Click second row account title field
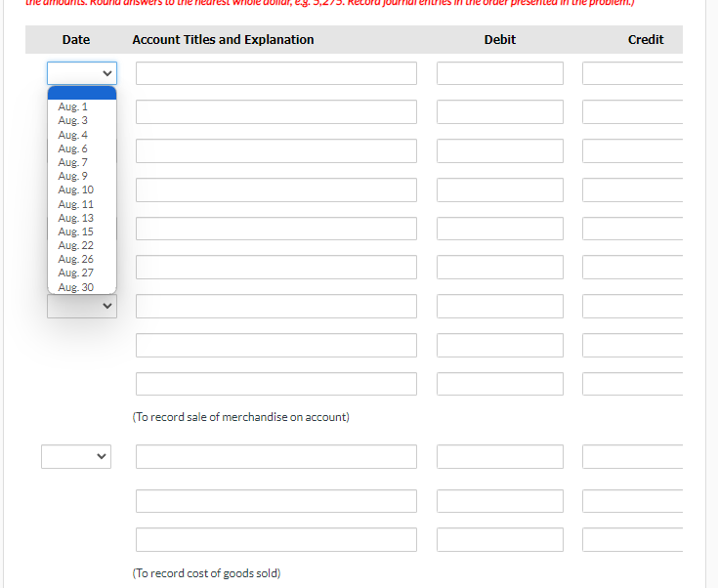718x588 pixels. point(276,111)
